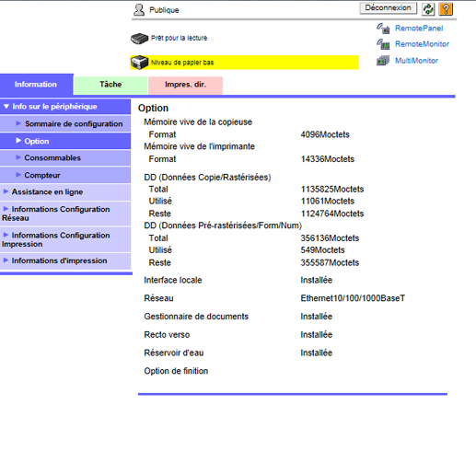Expand Informations d'impression
This screenshot has width=476, height=451.
(65, 260)
